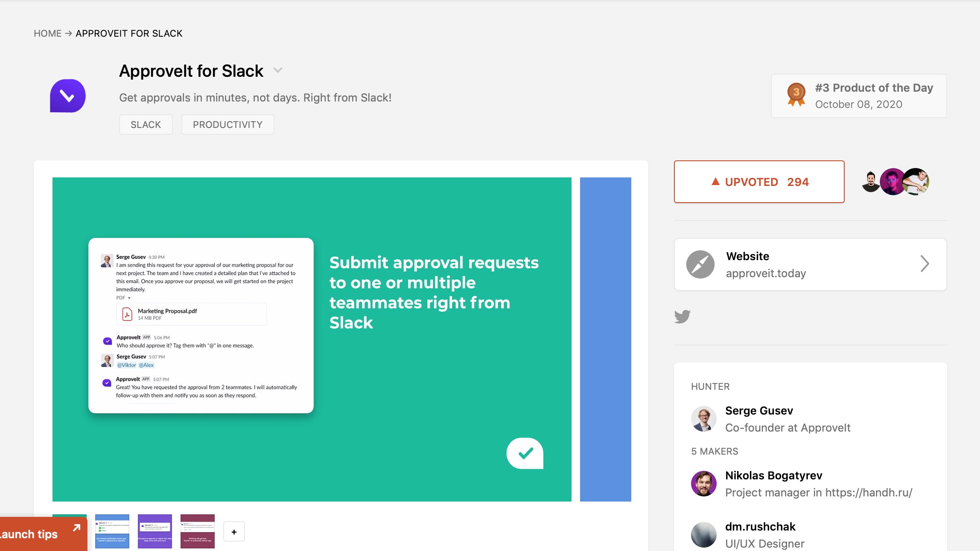Screen dimensions: 980x551
Task: Open the Website approveit.today card
Action: 810,264
